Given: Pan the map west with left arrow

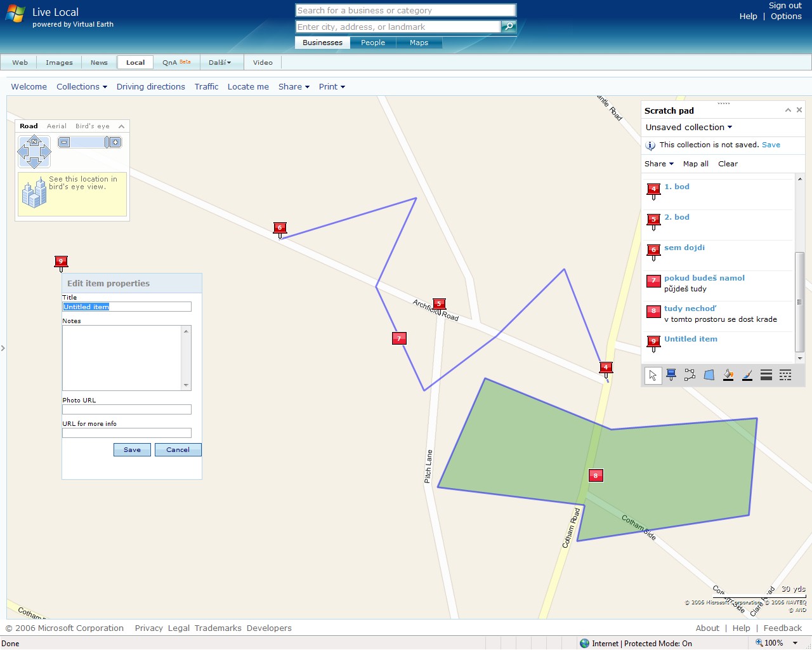Looking at the screenshot, I should point(23,152).
